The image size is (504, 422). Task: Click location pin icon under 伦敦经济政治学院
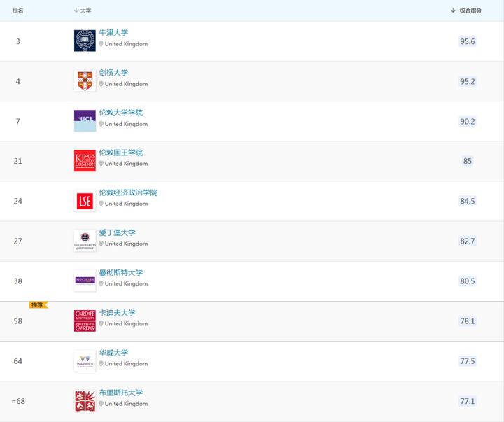click(x=101, y=204)
